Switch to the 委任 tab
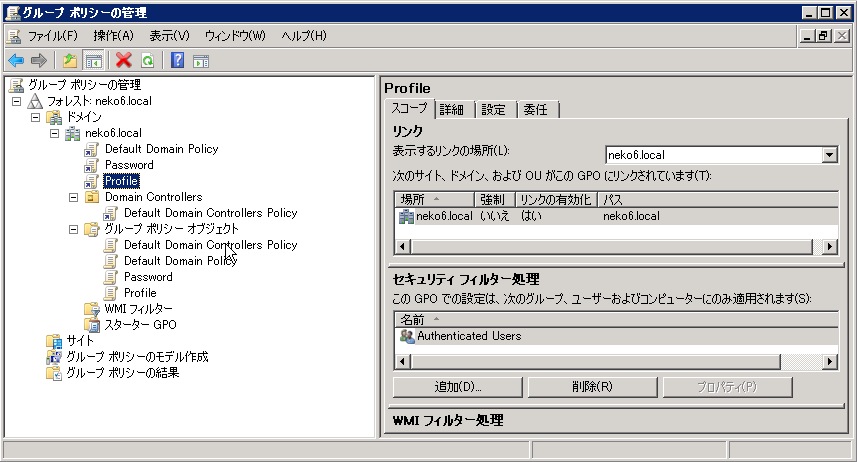Screen dimensions: 857x462 tap(535, 110)
